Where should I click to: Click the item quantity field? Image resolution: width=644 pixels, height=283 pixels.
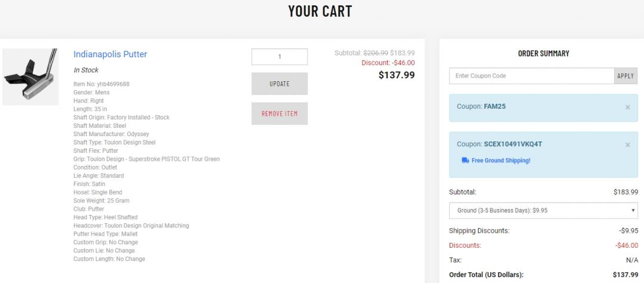coord(279,57)
